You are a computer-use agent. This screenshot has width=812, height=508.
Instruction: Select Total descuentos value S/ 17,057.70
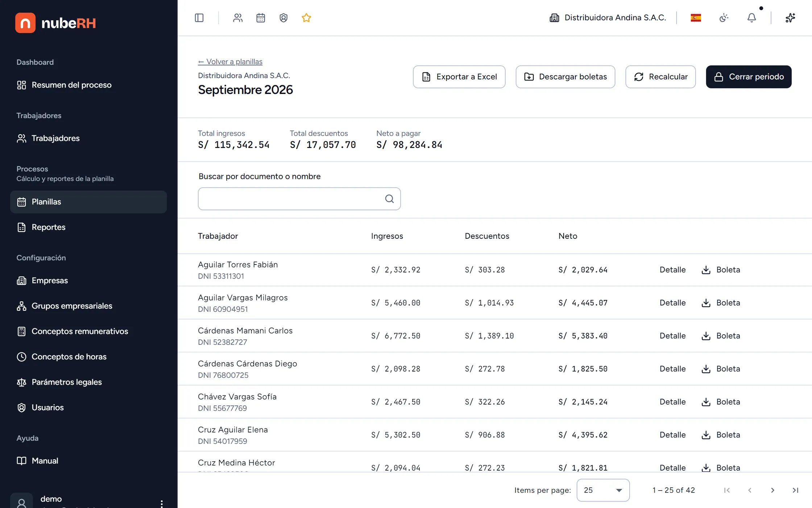[x=323, y=145]
